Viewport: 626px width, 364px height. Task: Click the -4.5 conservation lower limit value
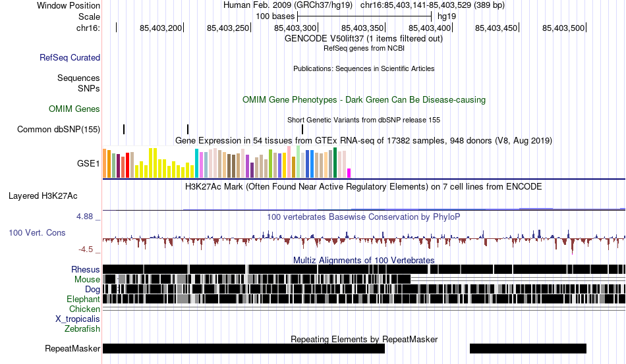[x=86, y=249]
